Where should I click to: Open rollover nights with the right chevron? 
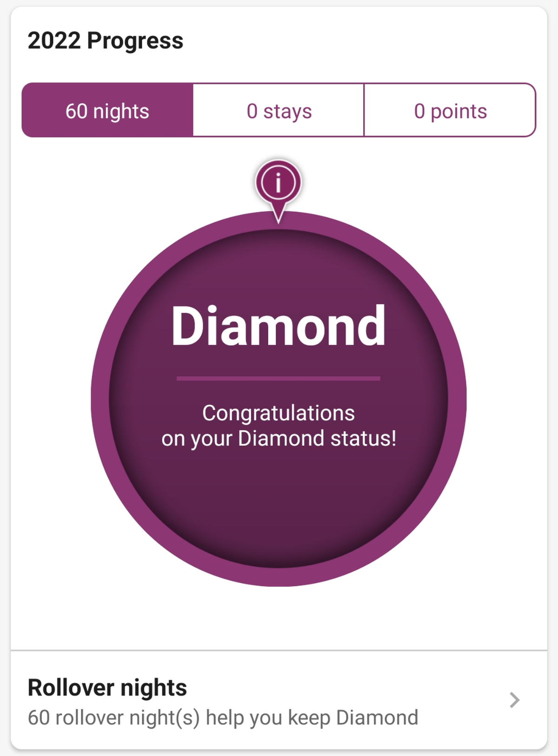(x=514, y=700)
